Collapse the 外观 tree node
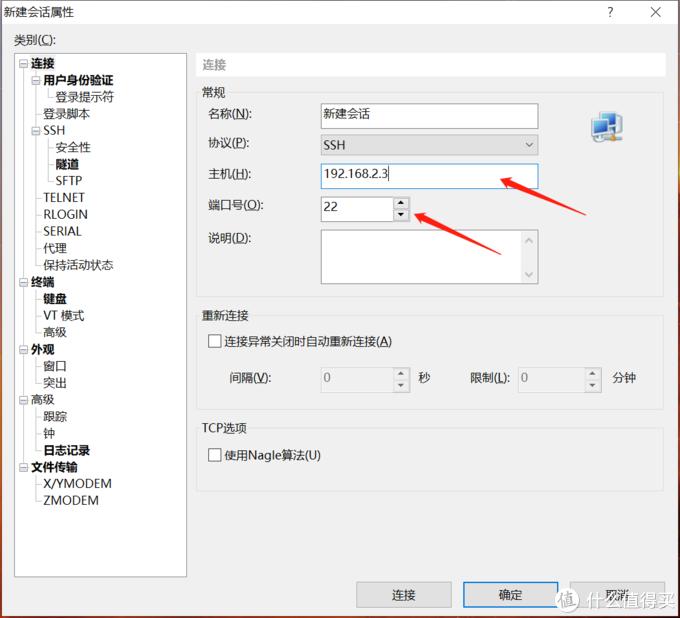This screenshot has width=680, height=618. coord(23,350)
